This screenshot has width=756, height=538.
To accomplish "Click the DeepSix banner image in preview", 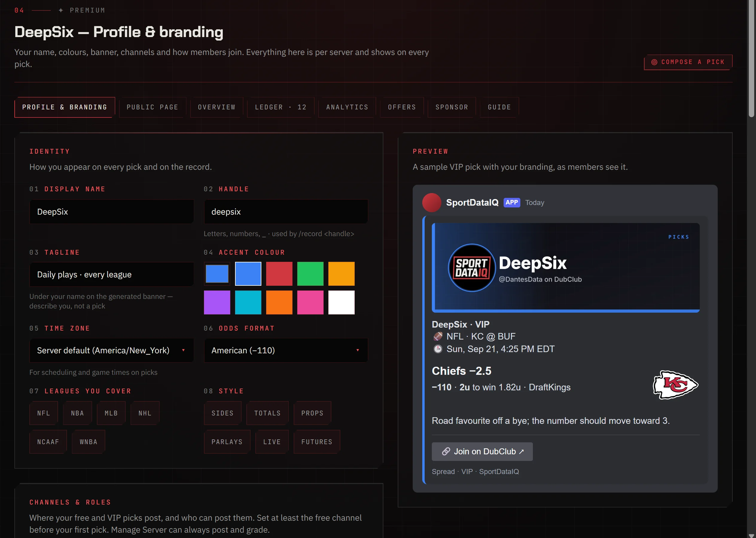I will click(x=566, y=268).
